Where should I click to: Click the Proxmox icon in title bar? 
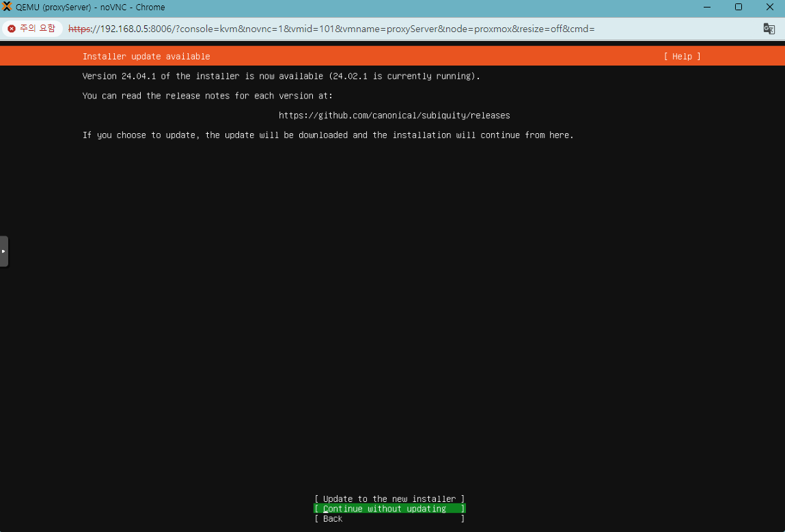point(7,7)
